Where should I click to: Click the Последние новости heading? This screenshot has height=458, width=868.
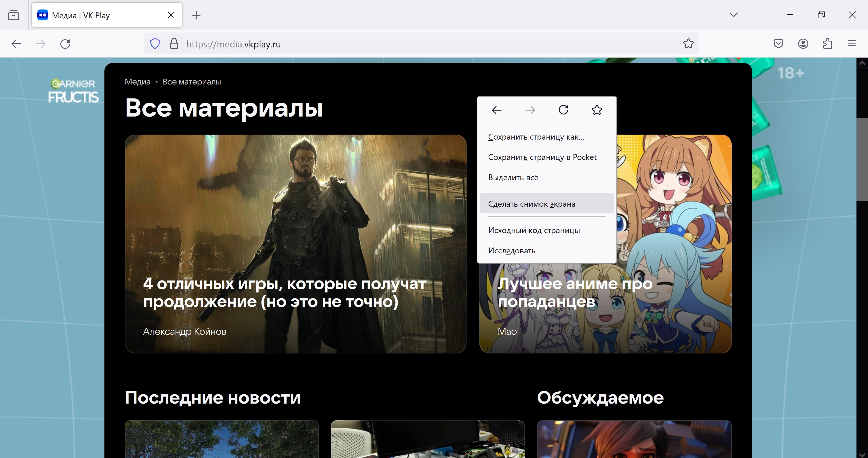[x=213, y=398]
